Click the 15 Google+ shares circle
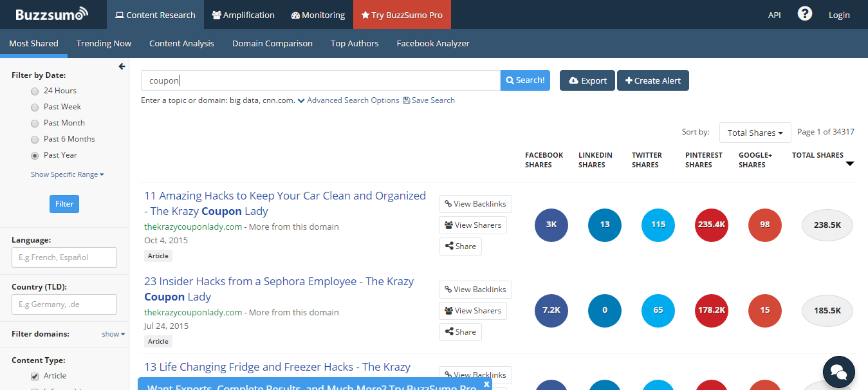Image resolution: width=868 pixels, height=390 pixels. click(765, 310)
